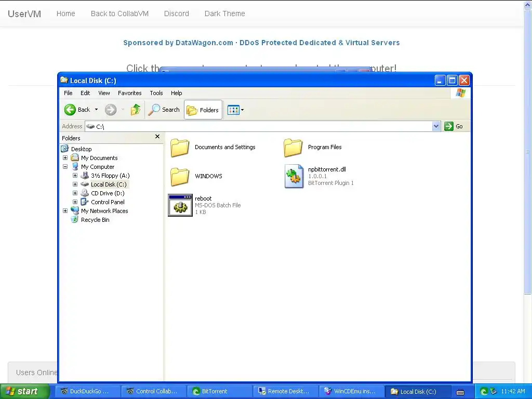The image size is (532, 399).
Task: Select Recycle Bin in the folder tree
Action: (95, 220)
